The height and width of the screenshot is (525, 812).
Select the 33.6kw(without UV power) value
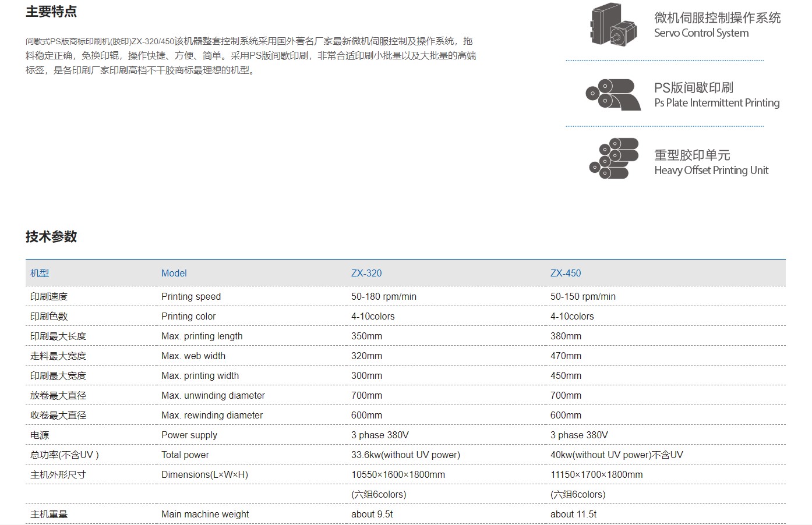(x=405, y=455)
